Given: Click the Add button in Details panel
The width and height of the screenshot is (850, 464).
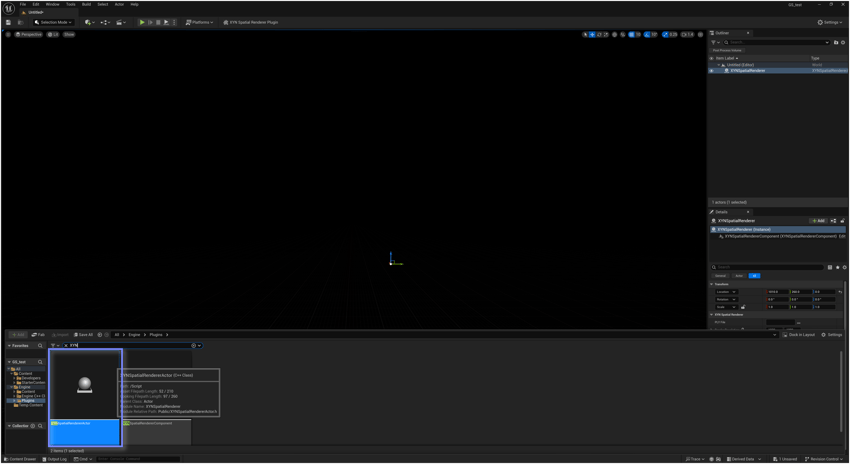Looking at the screenshot, I should [818, 221].
